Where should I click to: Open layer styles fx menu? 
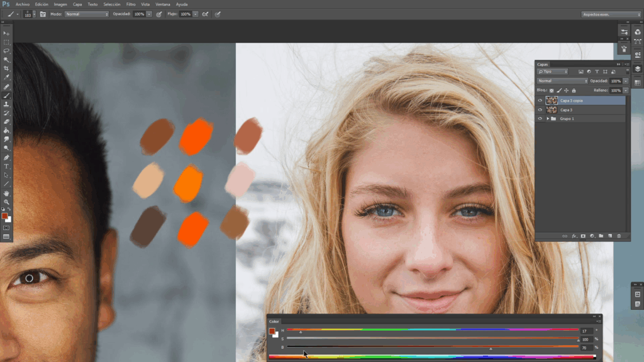(574, 236)
